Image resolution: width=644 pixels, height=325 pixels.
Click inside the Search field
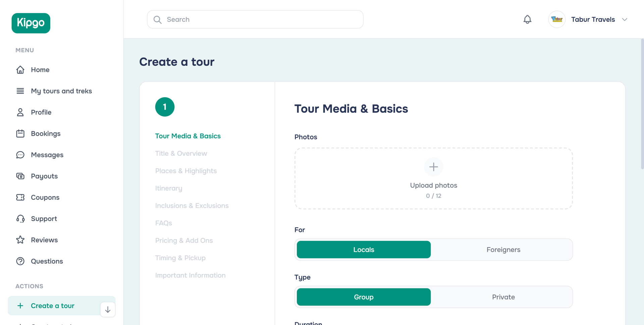(255, 19)
